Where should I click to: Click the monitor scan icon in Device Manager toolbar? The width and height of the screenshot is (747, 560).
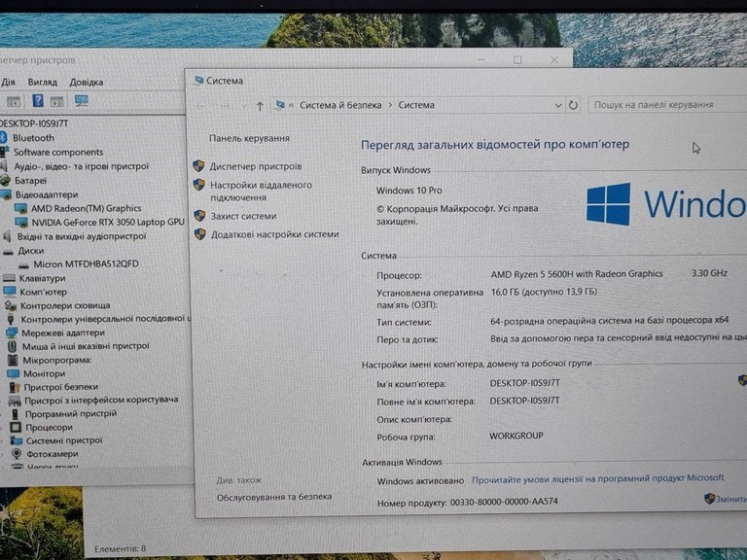81,101
